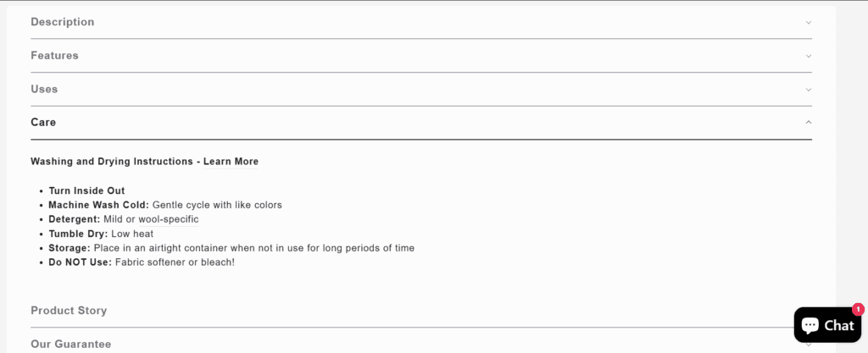This screenshot has width=868, height=353.
Task: Click the speech bubble icon in Chat
Action: point(810,325)
